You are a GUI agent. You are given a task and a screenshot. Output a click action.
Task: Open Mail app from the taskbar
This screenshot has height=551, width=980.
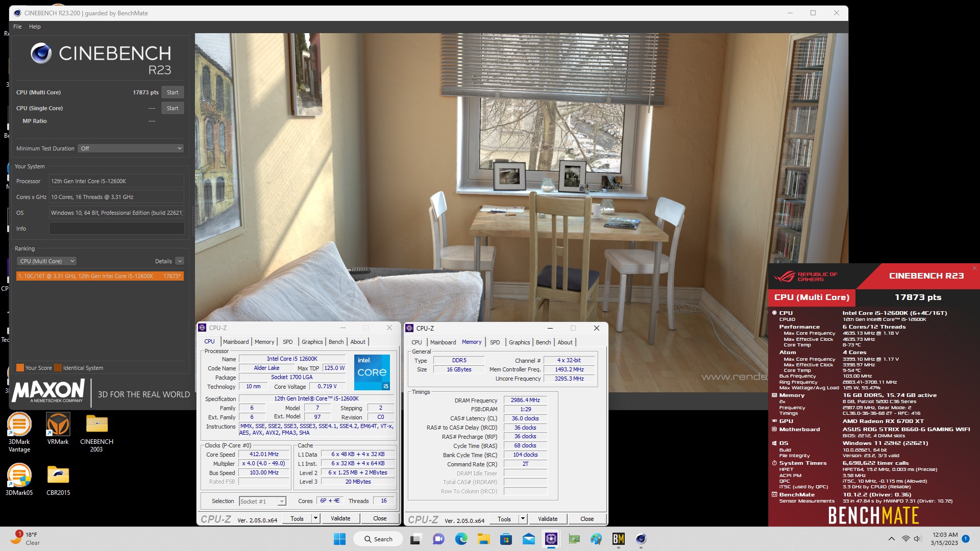[529, 539]
